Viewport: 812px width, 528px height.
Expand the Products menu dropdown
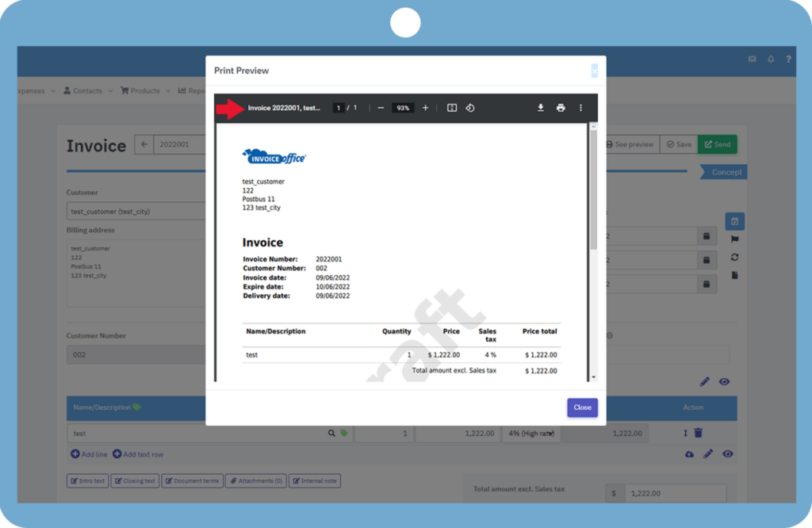click(x=145, y=91)
